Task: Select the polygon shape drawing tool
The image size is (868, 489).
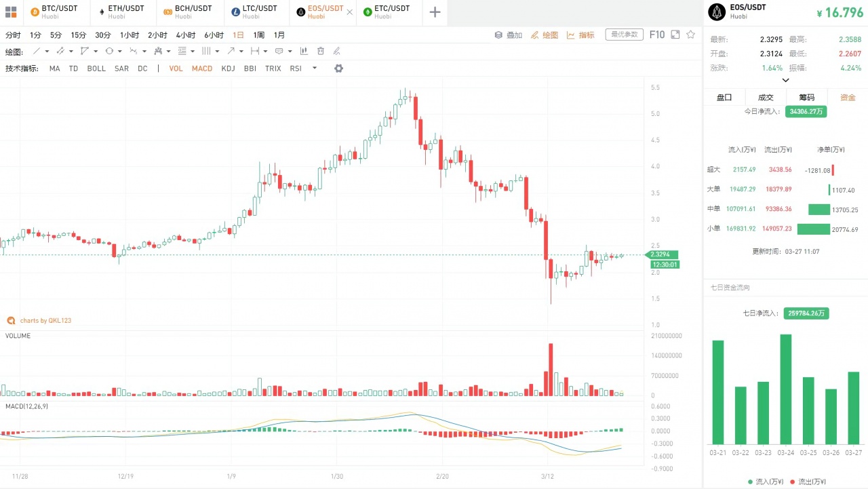Action: [x=85, y=51]
